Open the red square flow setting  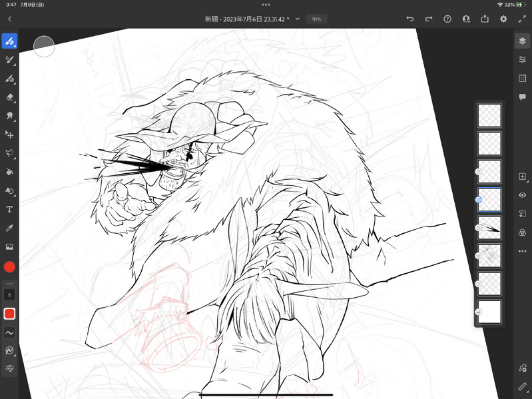[x=9, y=314]
